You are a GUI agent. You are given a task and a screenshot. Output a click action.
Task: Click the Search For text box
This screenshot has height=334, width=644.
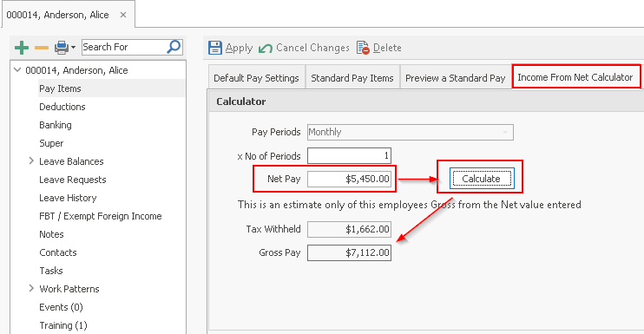point(123,47)
